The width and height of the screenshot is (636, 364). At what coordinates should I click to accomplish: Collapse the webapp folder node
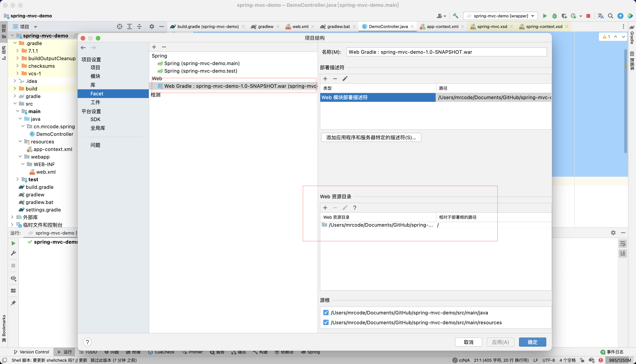[x=20, y=156]
